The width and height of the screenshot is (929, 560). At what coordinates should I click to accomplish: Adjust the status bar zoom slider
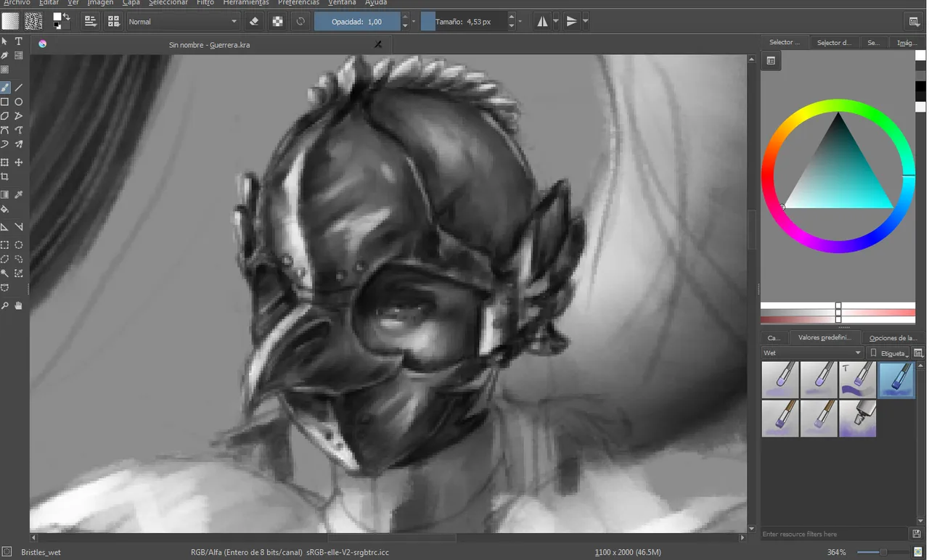click(883, 552)
